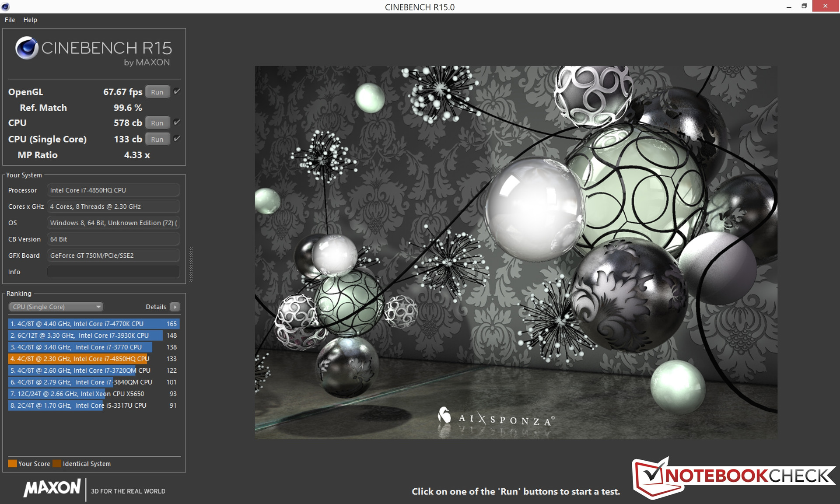Expand ranking Details arrow button
Screen dimensions: 840x504
[x=175, y=307]
